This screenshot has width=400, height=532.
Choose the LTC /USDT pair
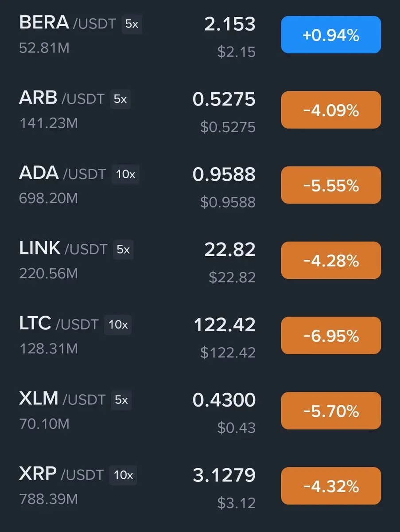coord(59,324)
